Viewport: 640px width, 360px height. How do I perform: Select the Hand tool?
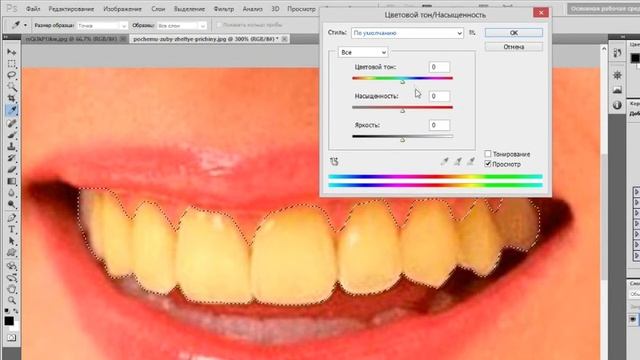coord(11,289)
